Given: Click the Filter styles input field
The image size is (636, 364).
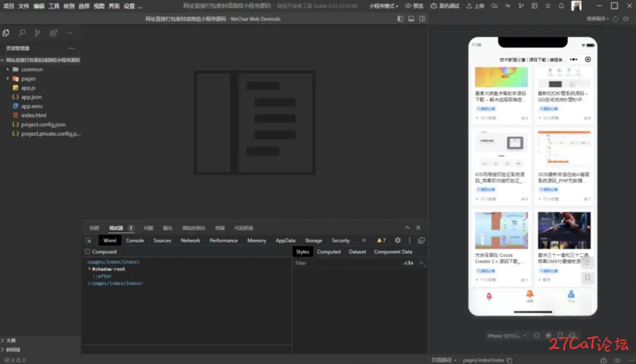Looking at the screenshot, I should click(343, 263).
